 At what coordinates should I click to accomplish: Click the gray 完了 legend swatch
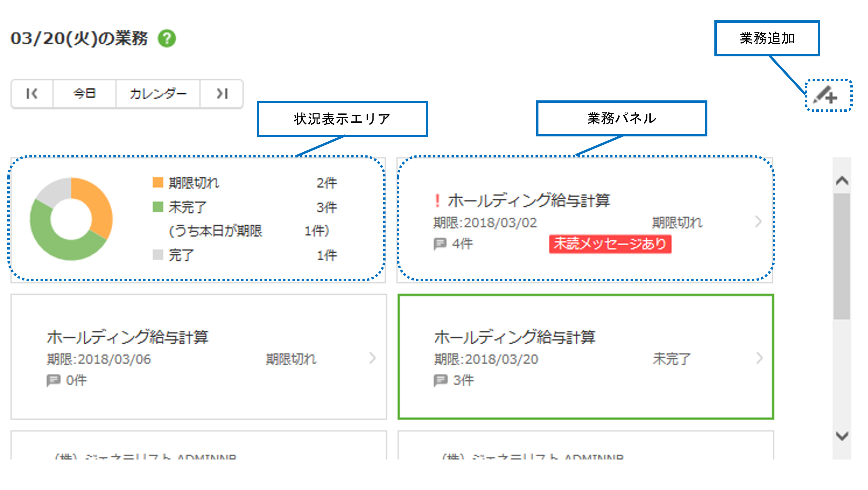point(158,255)
